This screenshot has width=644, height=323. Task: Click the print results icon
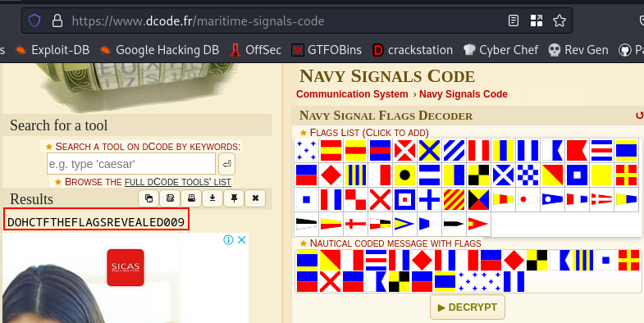click(x=191, y=198)
